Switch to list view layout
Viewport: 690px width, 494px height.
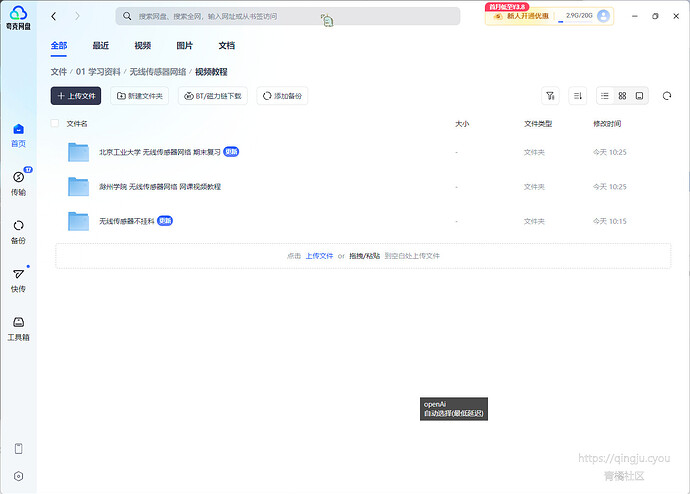[605, 96]
